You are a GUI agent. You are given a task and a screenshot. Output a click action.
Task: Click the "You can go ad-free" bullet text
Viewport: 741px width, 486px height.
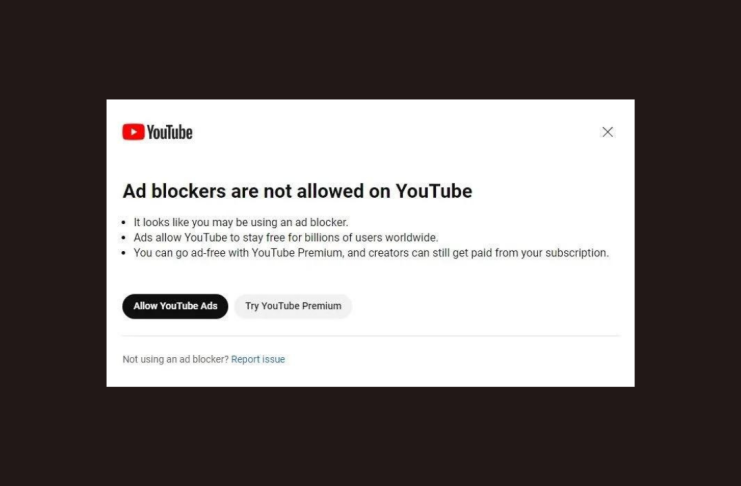(371, 253)
